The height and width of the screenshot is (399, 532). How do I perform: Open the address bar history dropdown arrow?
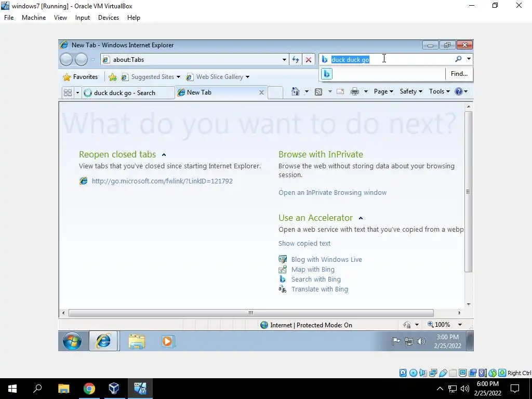pos(284,60)
